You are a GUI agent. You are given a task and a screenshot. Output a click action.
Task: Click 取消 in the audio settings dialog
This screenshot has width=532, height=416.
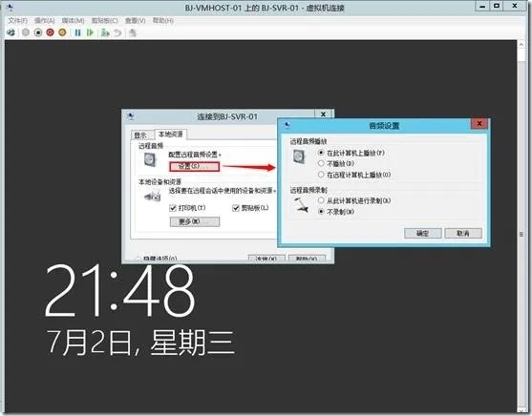[463, 233]
